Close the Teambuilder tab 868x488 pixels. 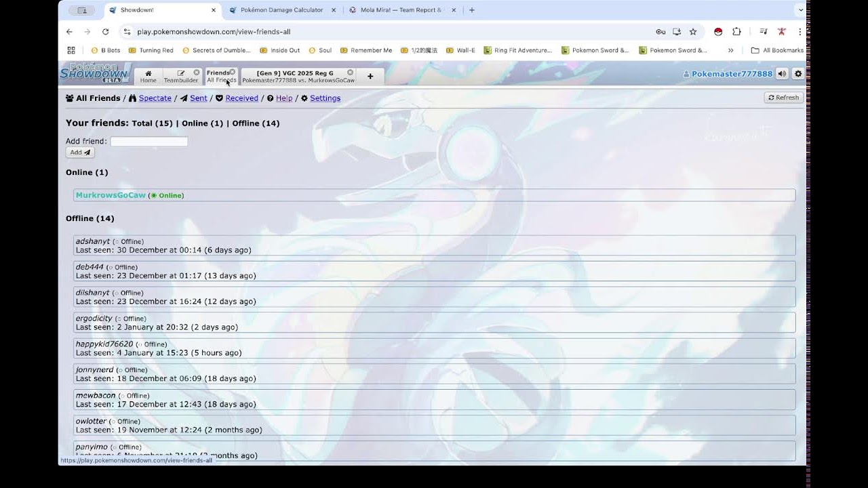197,73
